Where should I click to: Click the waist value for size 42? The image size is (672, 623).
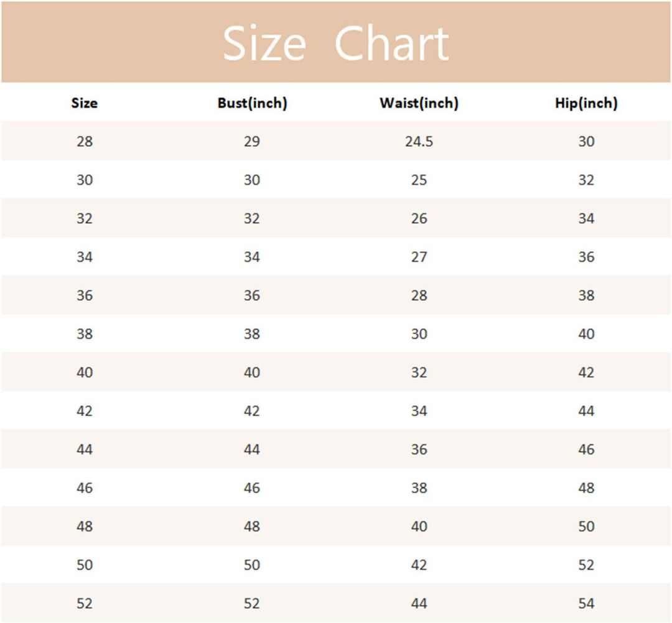pyautogui.click(x=419, y=412)
